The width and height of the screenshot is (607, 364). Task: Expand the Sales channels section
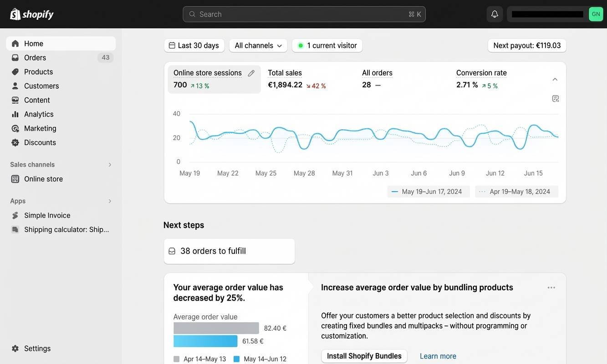[109, 164]
